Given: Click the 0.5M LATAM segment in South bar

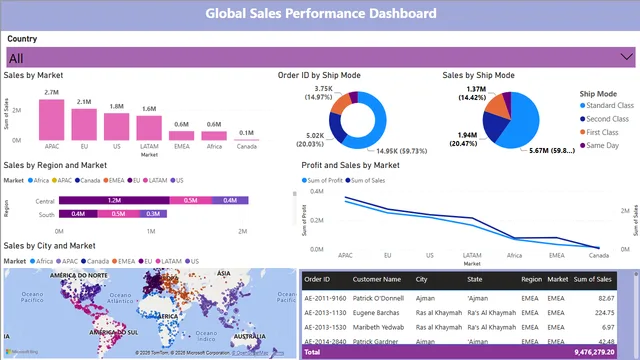Looking at the screenshot, I should tap(118, 214).
